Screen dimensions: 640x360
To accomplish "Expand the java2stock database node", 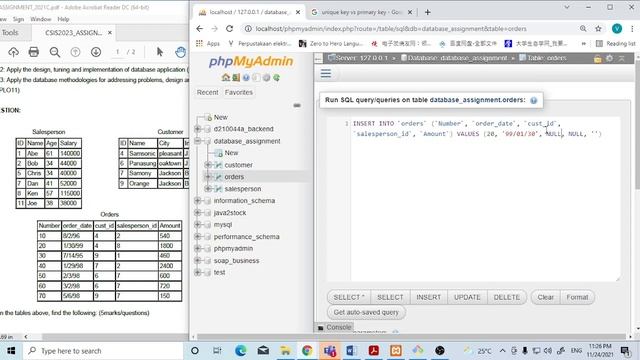I will (x=198, y=213).
